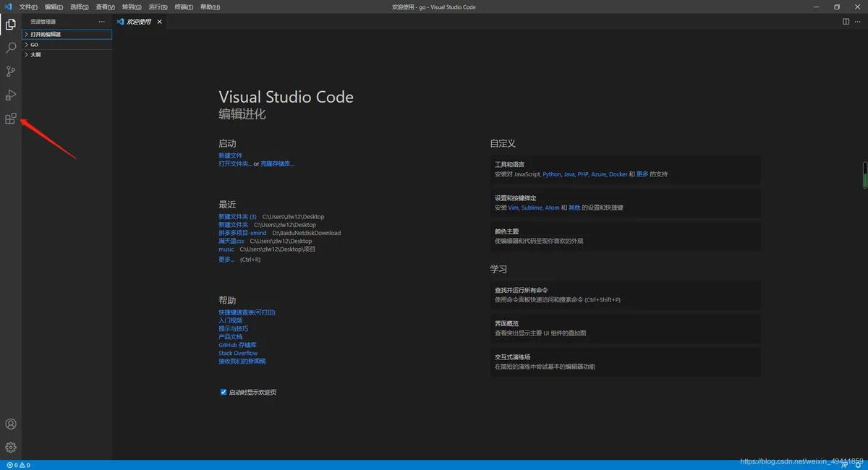Open recent folder 新建文件夹 (3)
Screen dimensions: 868x470
coord(237,217)
